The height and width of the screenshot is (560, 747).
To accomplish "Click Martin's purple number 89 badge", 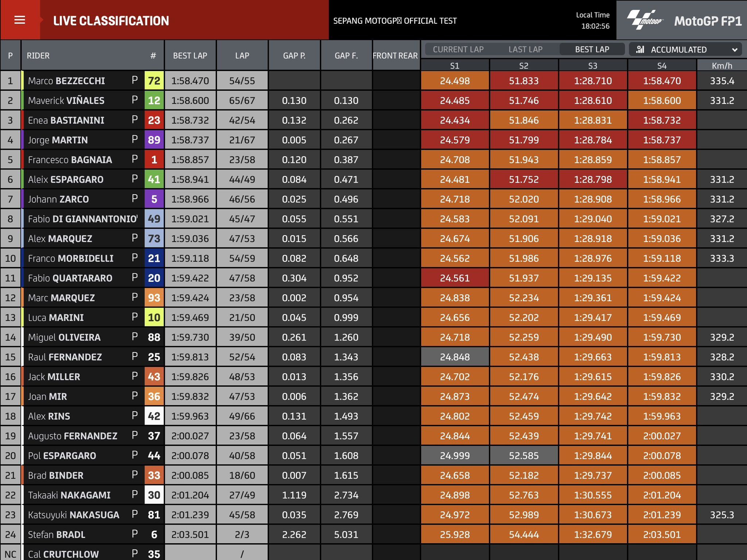I will pos(154,140).
